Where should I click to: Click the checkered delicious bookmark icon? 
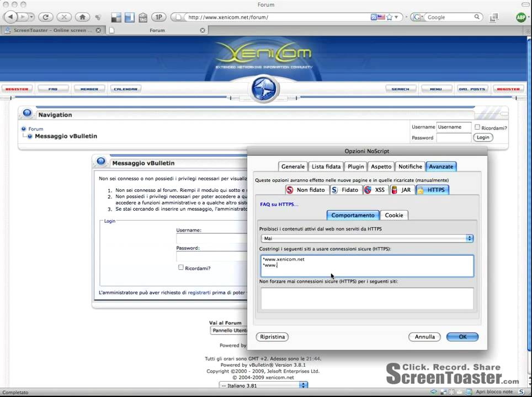pyautogui.click(x=116, y=17)
